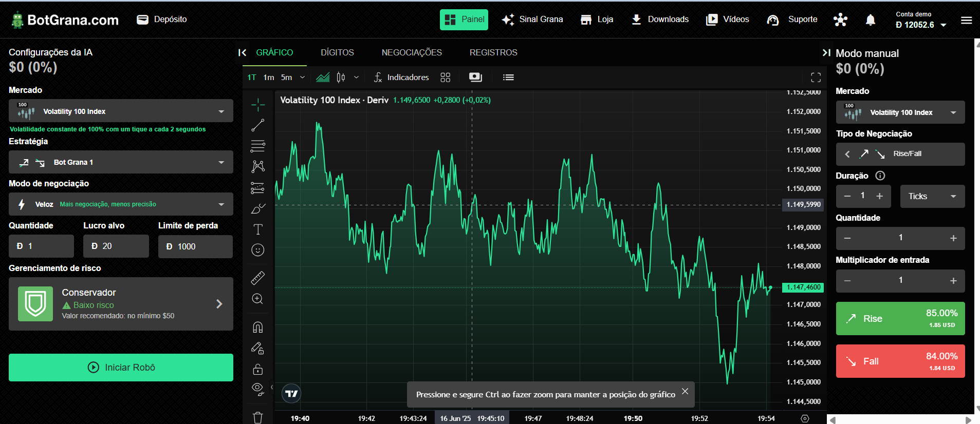Close the Ctrl zoom hint message

pos(685,391)
